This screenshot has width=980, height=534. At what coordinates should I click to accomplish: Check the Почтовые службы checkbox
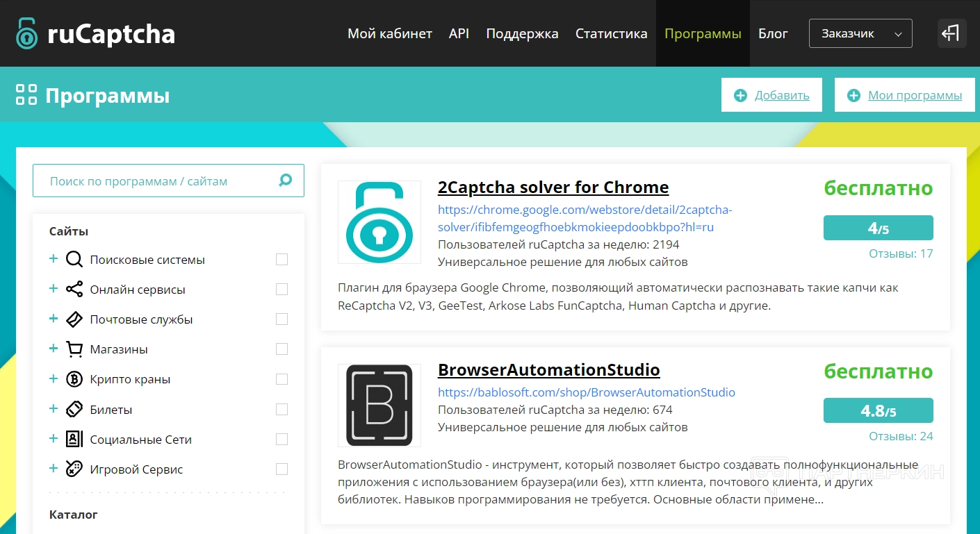281,319
